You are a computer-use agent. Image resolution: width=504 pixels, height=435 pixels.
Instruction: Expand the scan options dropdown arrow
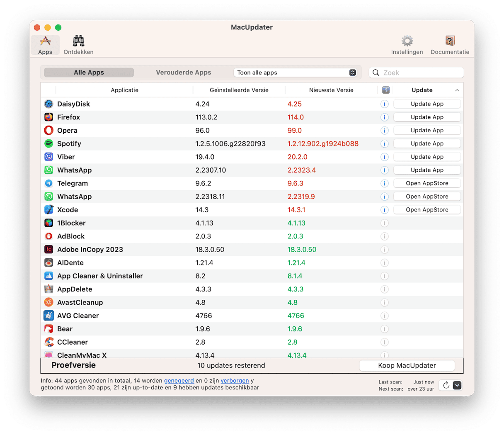(x=457, y=385)
